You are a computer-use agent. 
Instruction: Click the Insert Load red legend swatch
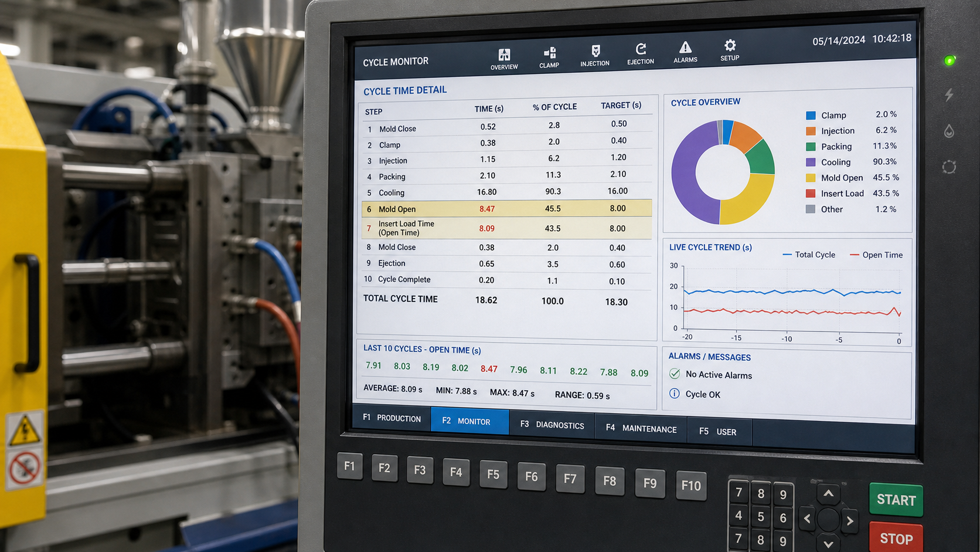pyautogui.click(x=811, y=193)
